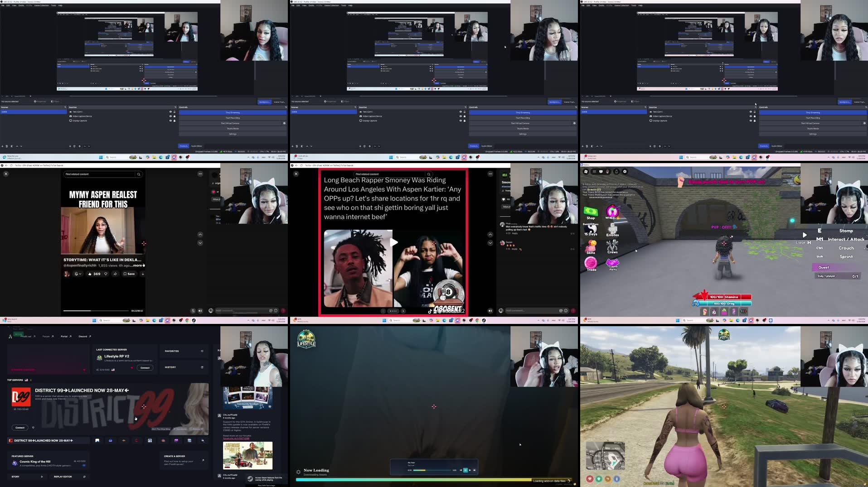868x487 pixels.
Task: Open the Skins icon in Roblox
Action: [591, 247]
